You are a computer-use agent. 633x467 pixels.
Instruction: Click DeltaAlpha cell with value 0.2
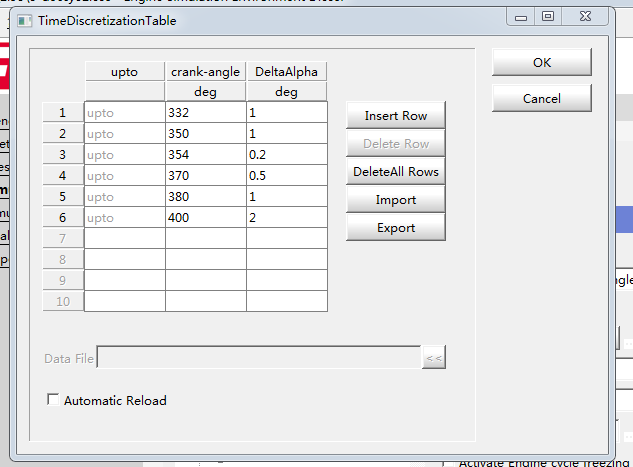point(286,155)
